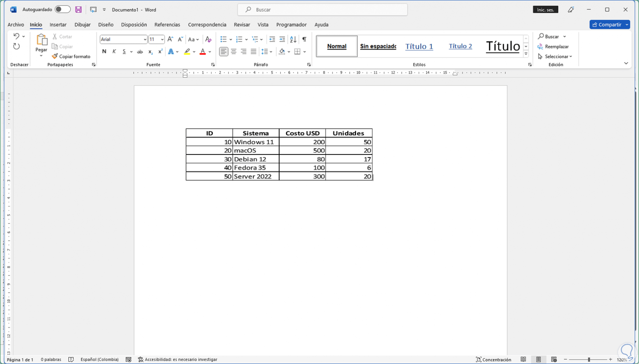Screen dimensions: 639x364
Task: Apply the yellow text highlight color
Action: pos(187,52)
